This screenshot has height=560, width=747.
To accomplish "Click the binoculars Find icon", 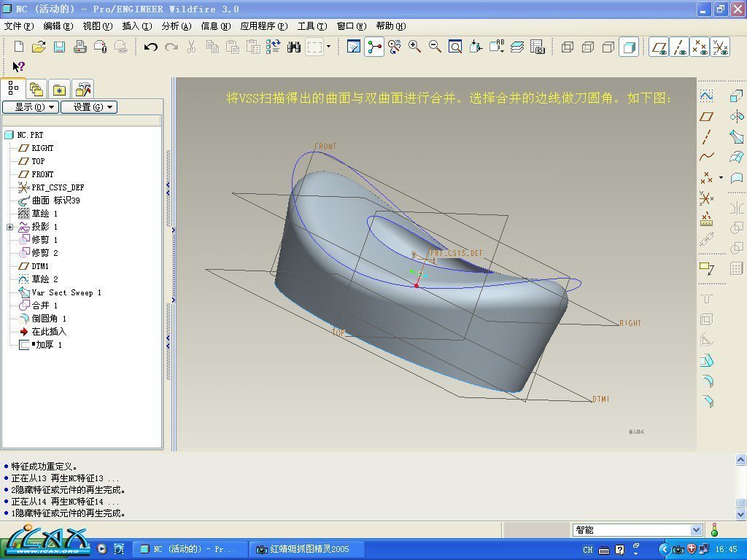I will tap(294, 47).
